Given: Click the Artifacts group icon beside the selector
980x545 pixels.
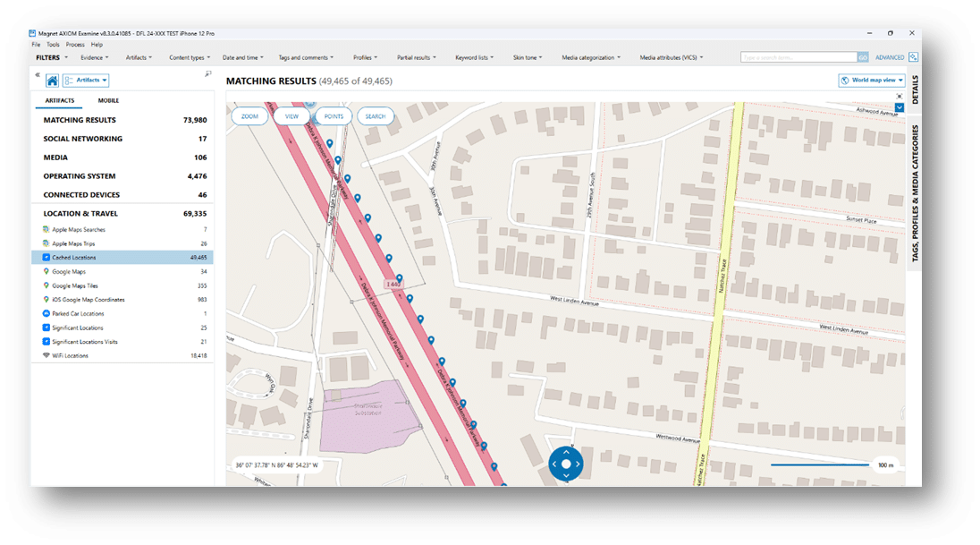Looking at the screenshot, I should pyautogui.click(x=67, y=80).
